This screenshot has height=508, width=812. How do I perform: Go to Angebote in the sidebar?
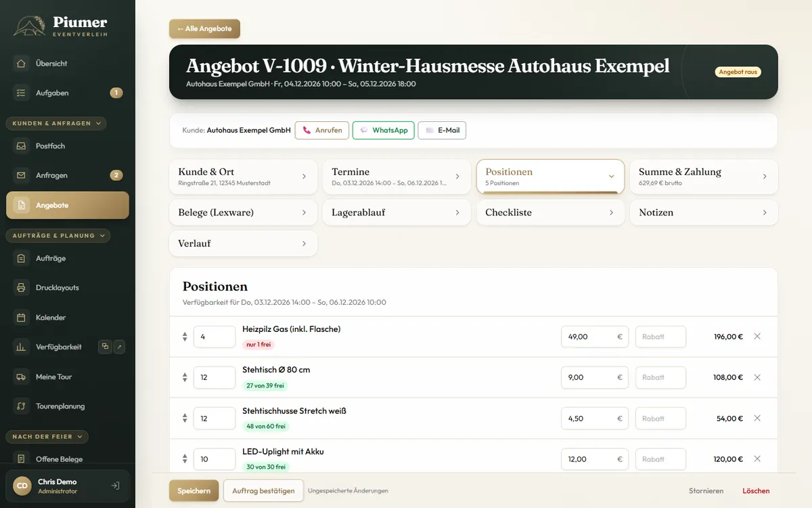click(x=68, y=205)
